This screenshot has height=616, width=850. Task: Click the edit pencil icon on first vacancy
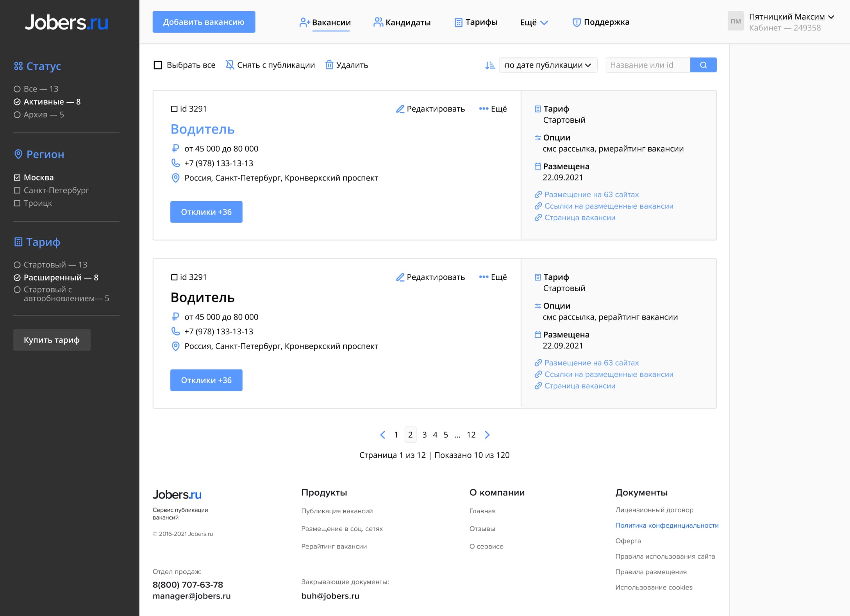(x=400, y=109)
